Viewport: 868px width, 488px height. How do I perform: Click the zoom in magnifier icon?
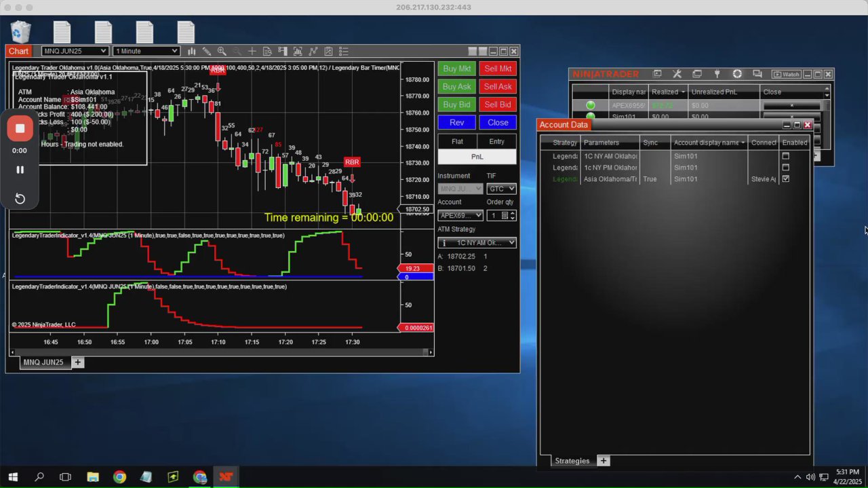coord(222,51)
